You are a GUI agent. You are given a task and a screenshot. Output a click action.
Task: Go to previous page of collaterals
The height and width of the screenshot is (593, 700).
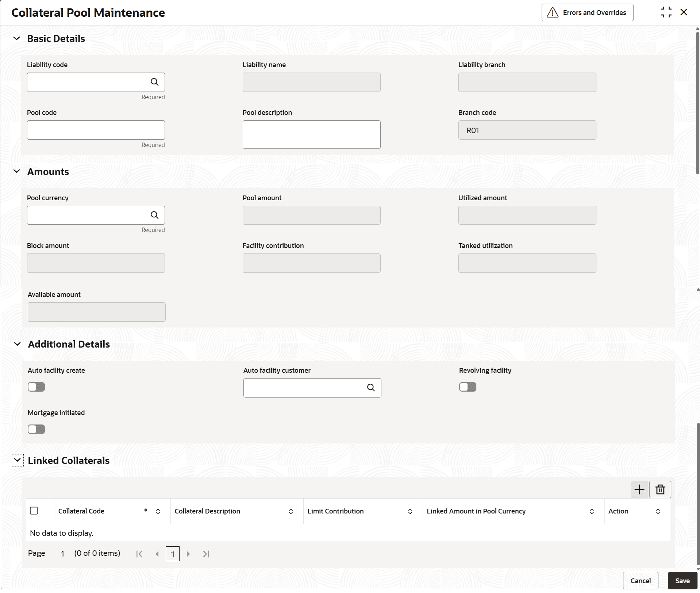pos(157,554)
